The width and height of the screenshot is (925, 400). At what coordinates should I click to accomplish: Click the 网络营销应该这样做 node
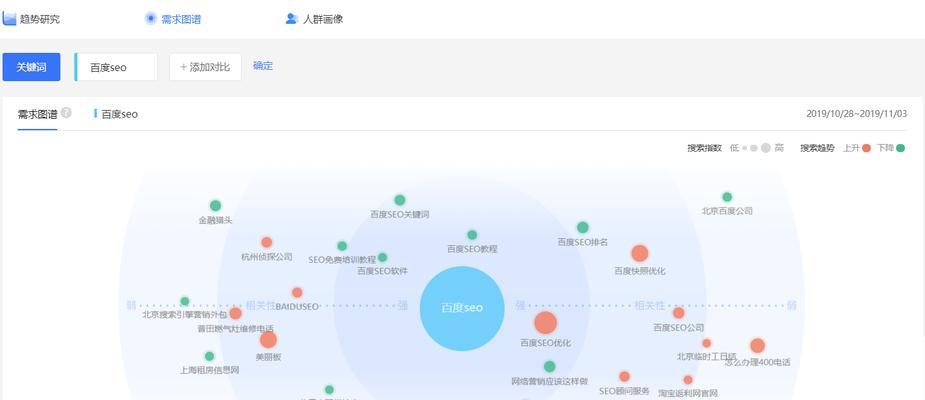(x=549, y=366)
